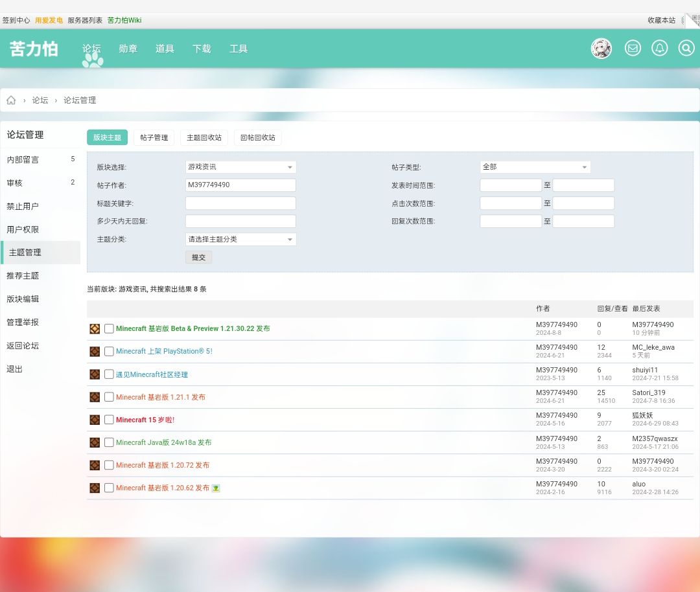The height and width of the screenshot is (592, 700).
Task: Click thread icon beside 基岩版 1.20.72 发布
Action: pyautogui.click(x=95, y=465)
